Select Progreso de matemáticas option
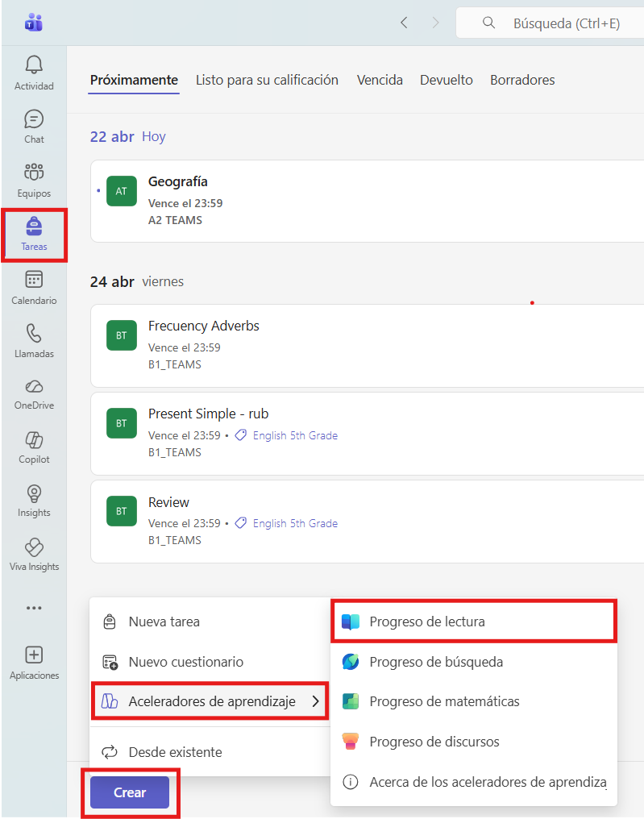 (x=474, y=701)
